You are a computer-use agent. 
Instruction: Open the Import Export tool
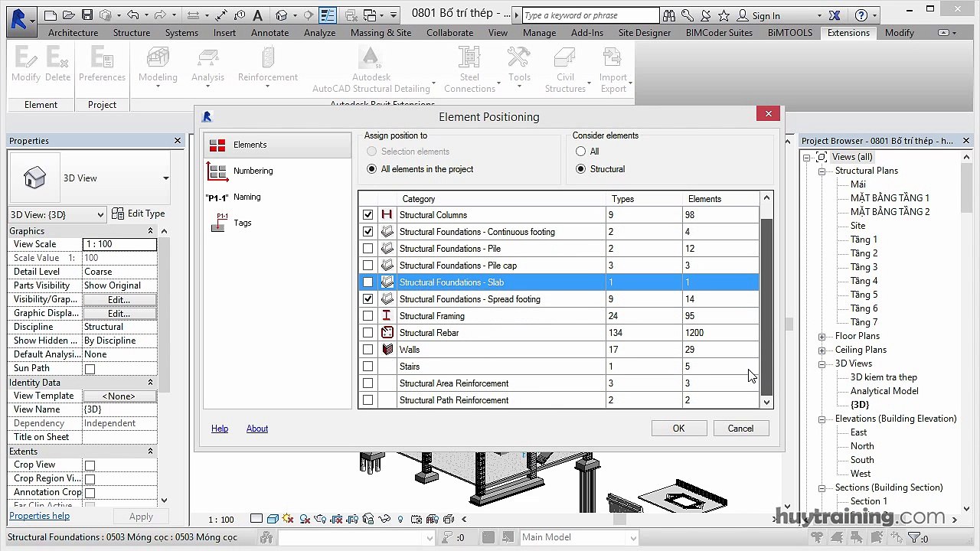(x=612, y=70)
